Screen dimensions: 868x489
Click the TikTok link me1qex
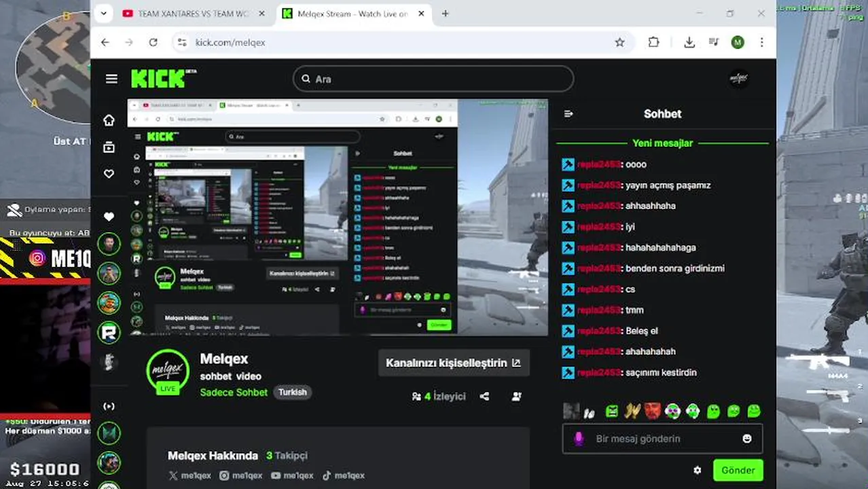(x=343, y=475)
